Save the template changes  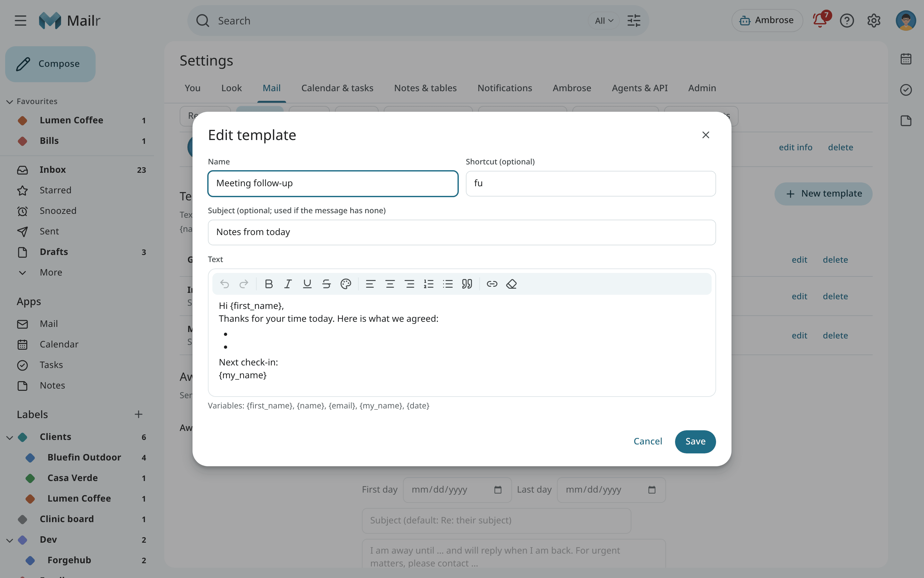click(x=695, y=442)
